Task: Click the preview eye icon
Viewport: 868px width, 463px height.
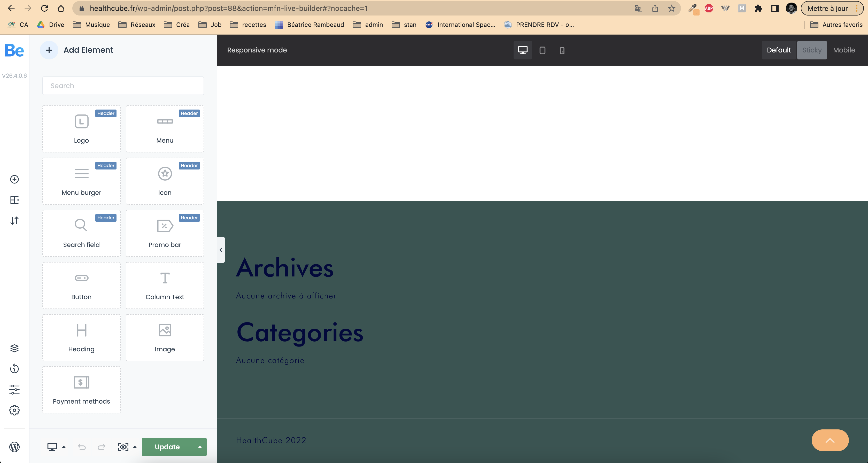Action: click(x=123, y=447)
